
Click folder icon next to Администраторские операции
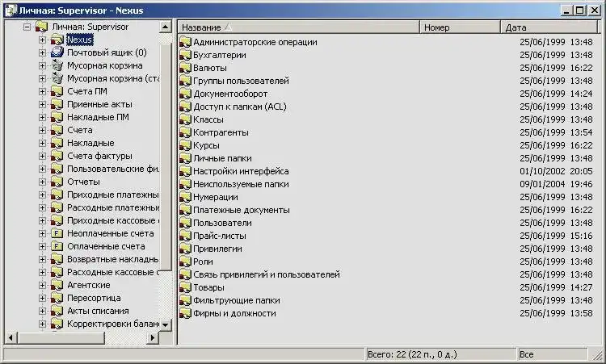(186, 42)
